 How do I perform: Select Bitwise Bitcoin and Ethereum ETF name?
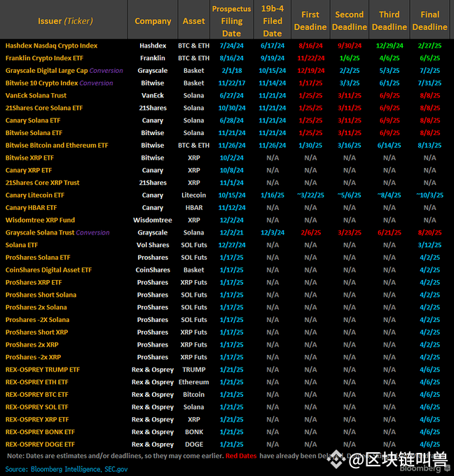[57, 146]
